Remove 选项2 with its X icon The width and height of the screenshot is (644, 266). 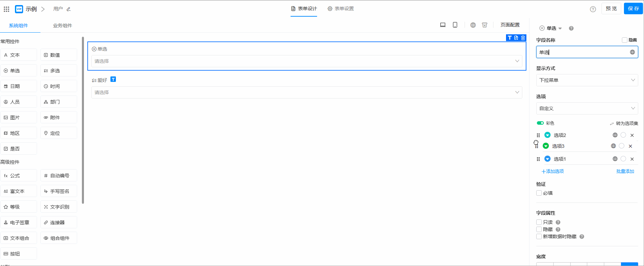click(632, 135)
